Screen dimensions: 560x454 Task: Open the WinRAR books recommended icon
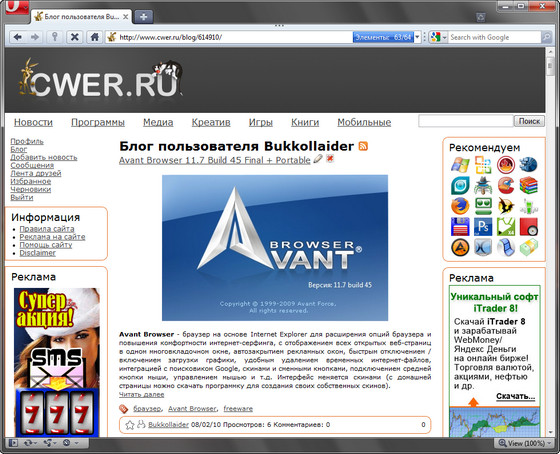[528, 185]
